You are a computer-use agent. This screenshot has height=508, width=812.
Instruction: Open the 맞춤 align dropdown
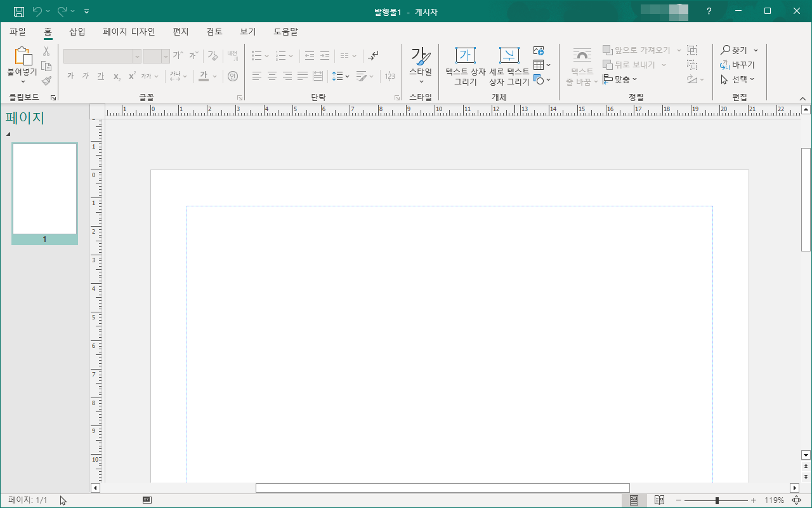(620, 79)
